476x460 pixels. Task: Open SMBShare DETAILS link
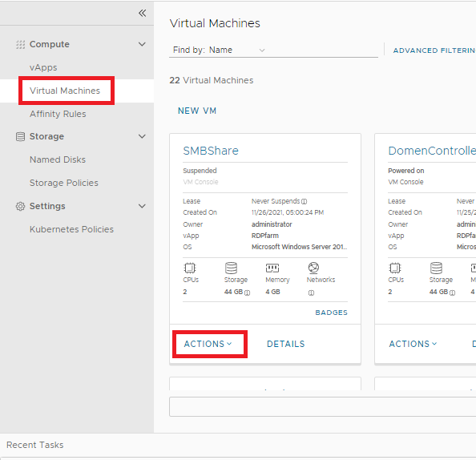pyautogui.click(x=285, y=344)
